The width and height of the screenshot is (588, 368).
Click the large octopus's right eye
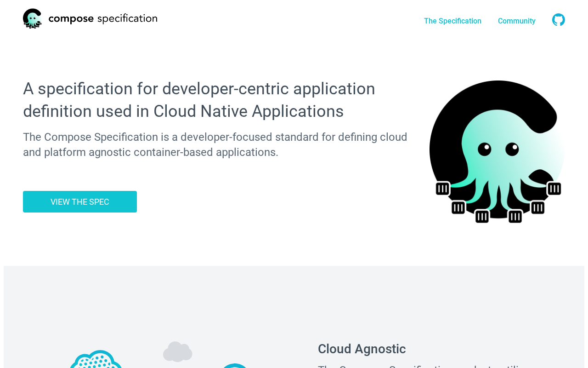(x=512, y=149)
